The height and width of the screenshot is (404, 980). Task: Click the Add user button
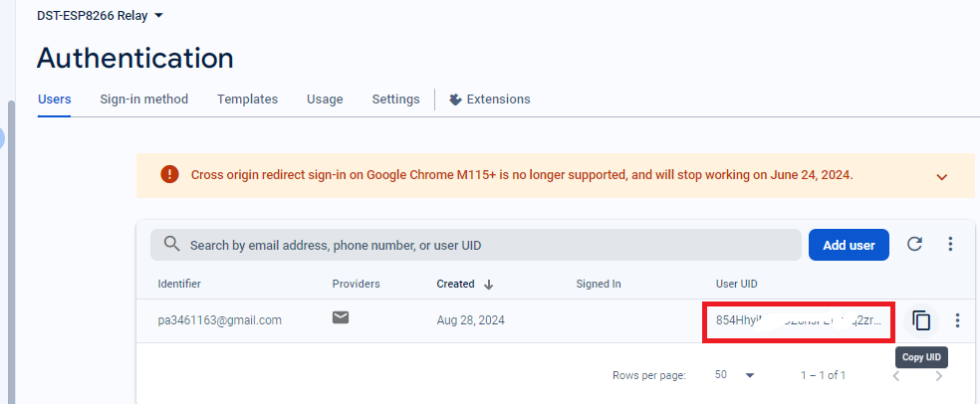tap(849, 245)
